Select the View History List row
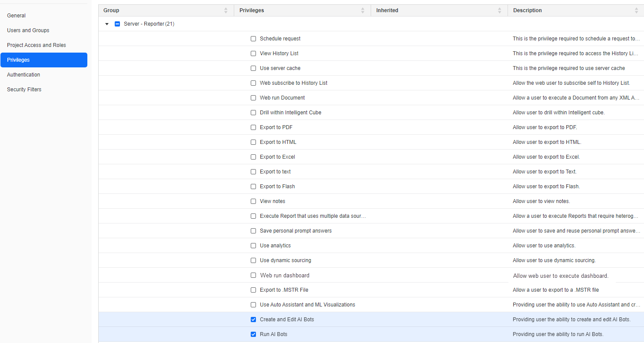The image size is (644, 343). click(x=279, y=53)
